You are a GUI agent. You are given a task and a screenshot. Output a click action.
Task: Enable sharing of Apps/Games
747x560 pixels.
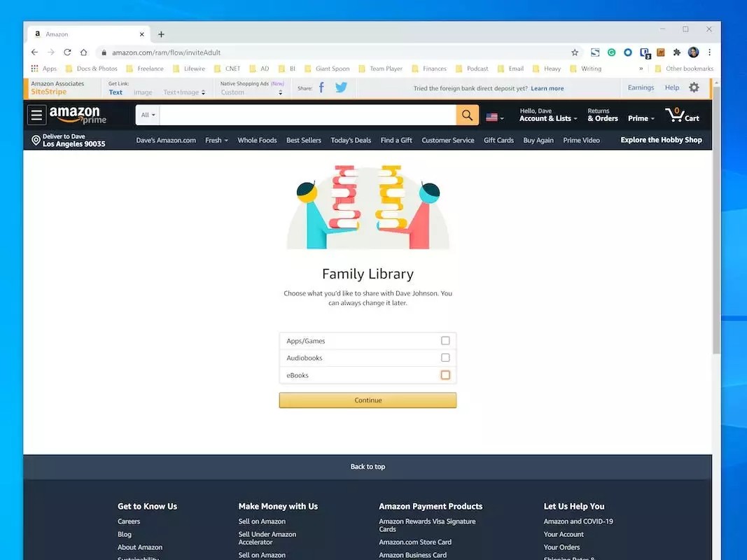click(x=445, y=340)
